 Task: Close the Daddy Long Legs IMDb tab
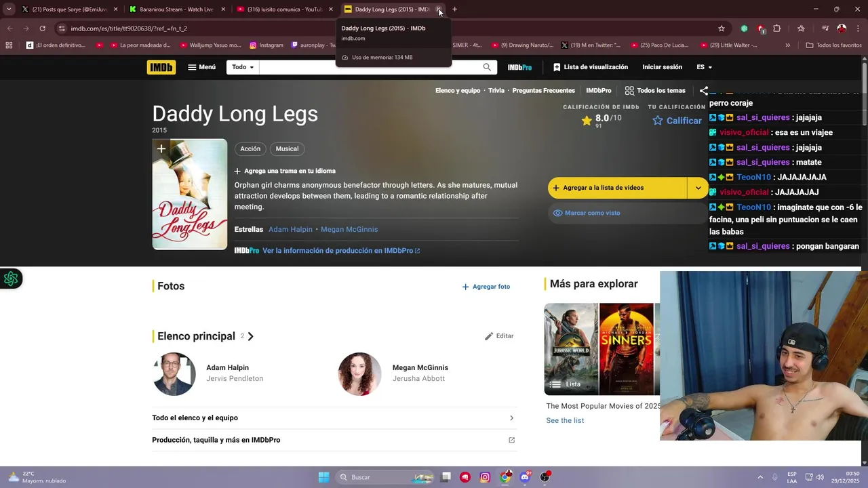(x=439, y=9)
